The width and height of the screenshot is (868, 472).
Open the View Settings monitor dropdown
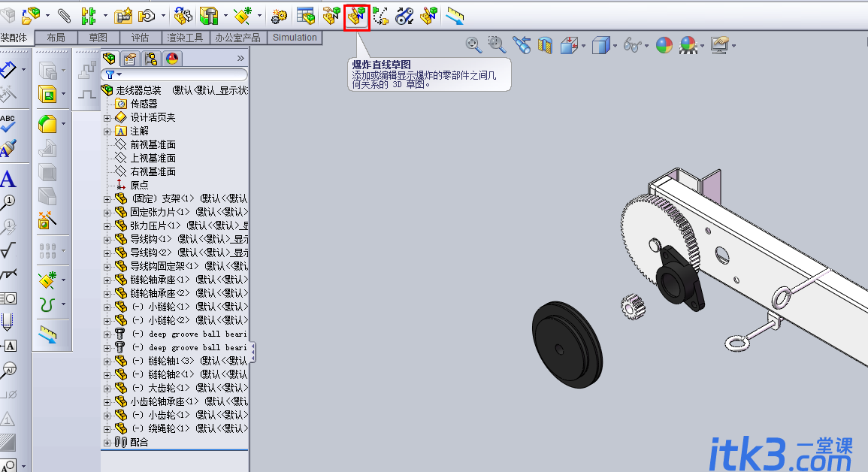pos(734,46)
